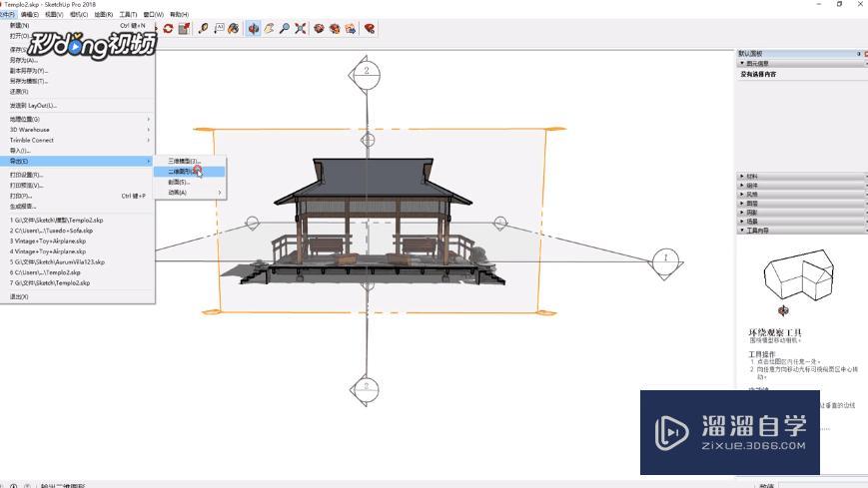Choose 打印(P)... menu entry

coord(78,196)
